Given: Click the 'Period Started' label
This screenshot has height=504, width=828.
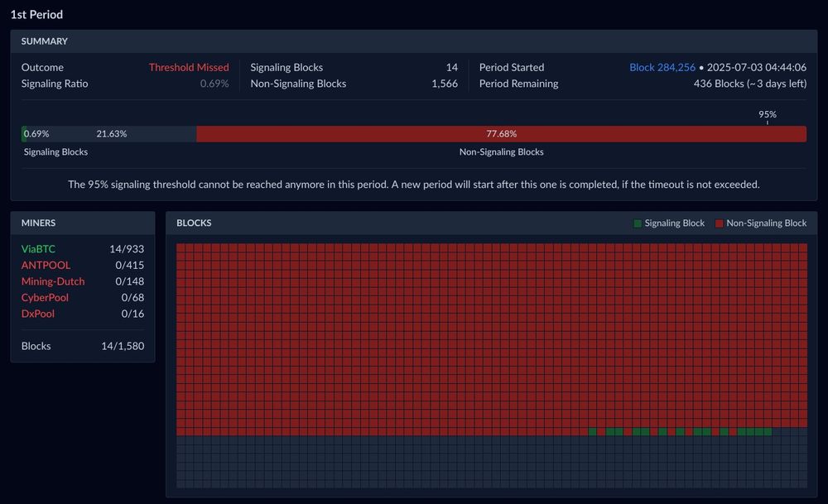Looking at the screenshot, I should tap(512, 67).
